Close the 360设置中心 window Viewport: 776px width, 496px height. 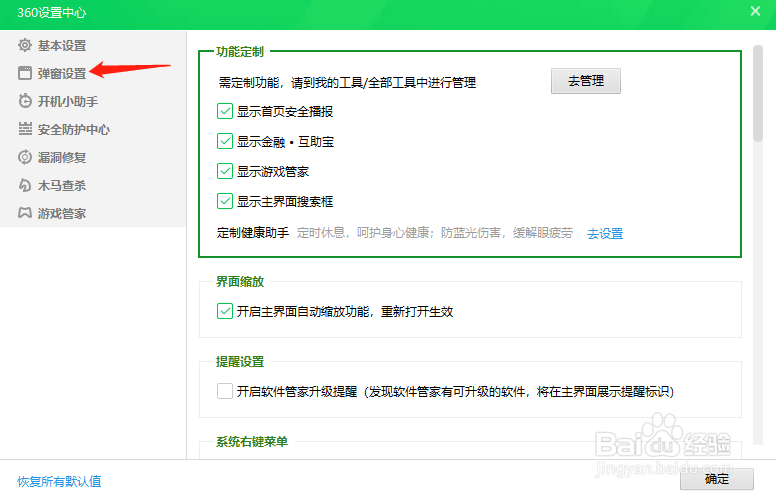click(755, 11)
